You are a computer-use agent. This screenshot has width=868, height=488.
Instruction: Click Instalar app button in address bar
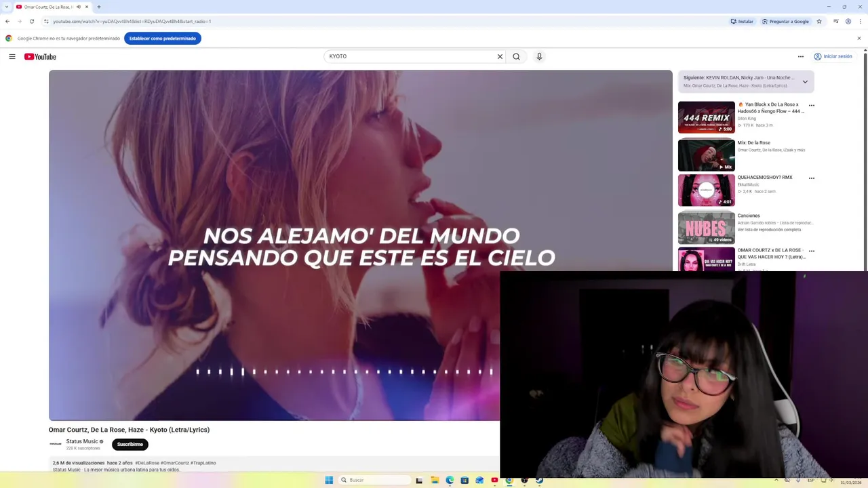(x=742, y=22)
